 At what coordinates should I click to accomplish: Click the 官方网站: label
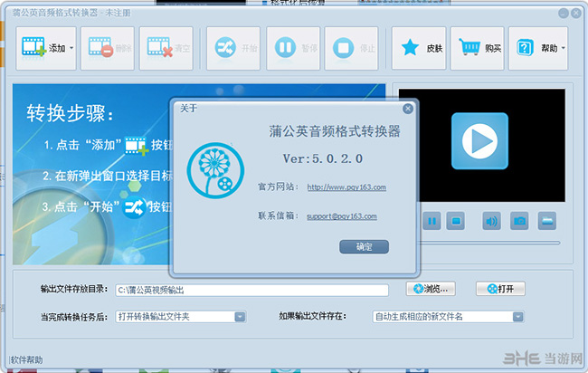pyautogui.click(x=278, y=186)
